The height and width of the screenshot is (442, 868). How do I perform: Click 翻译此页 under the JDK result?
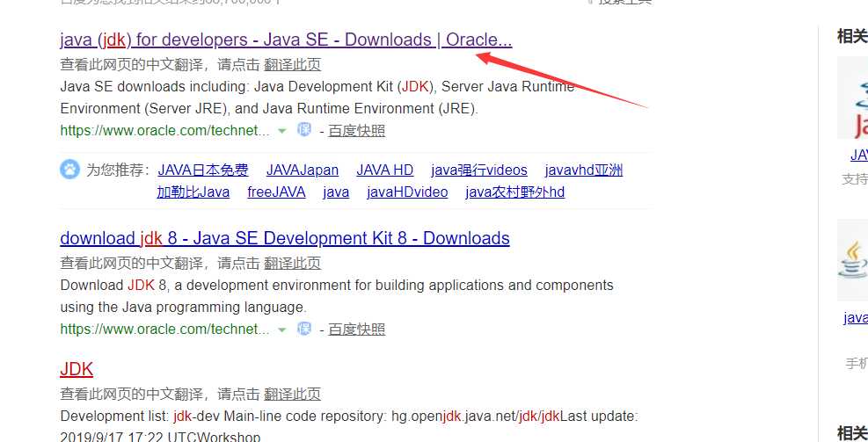point(292,395)
